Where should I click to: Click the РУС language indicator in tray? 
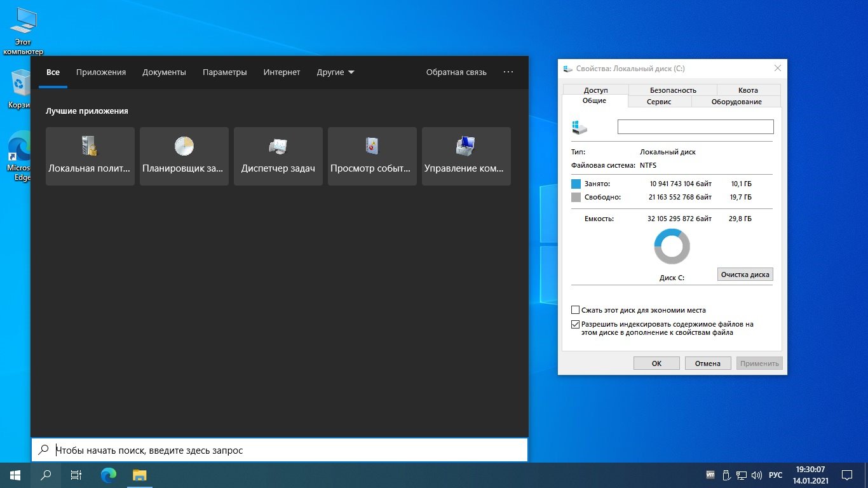coord(775,475)
